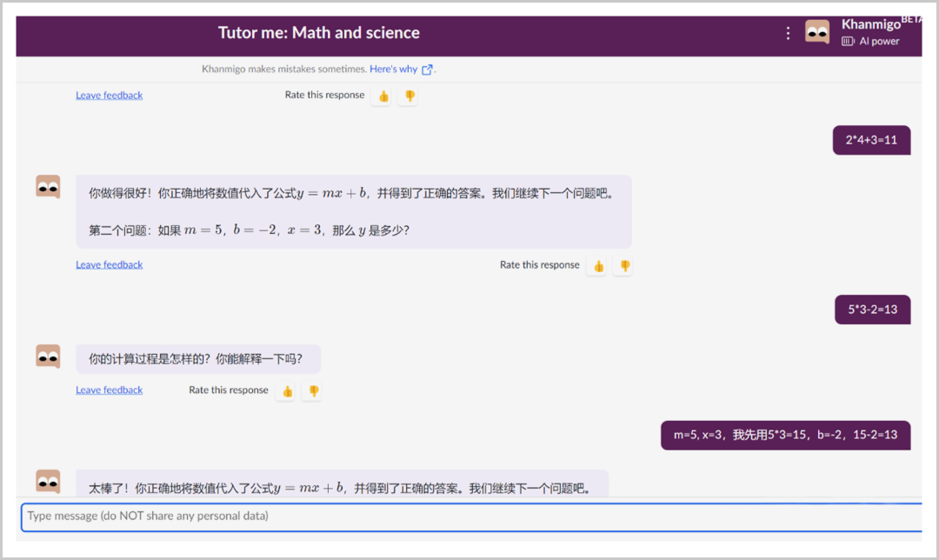Thumbs down the topmost response
The width and height of the screenshot is (939, 560).
pos(410,96)
